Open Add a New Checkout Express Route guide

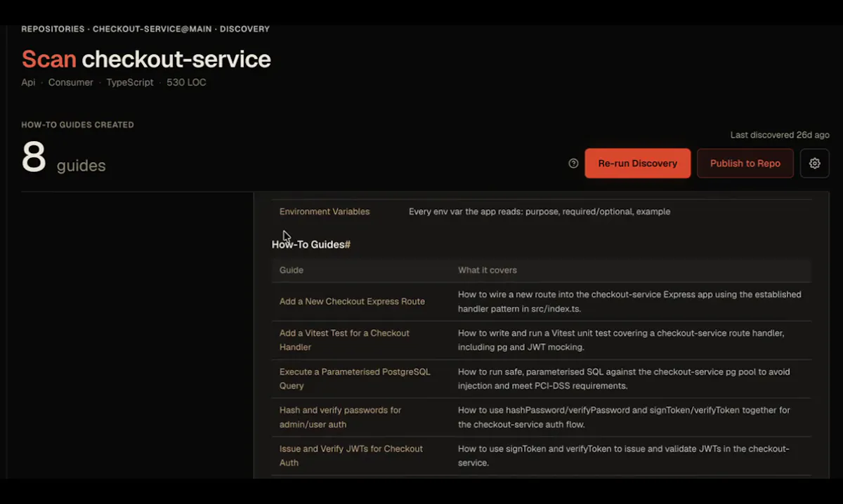click(352, 302)
